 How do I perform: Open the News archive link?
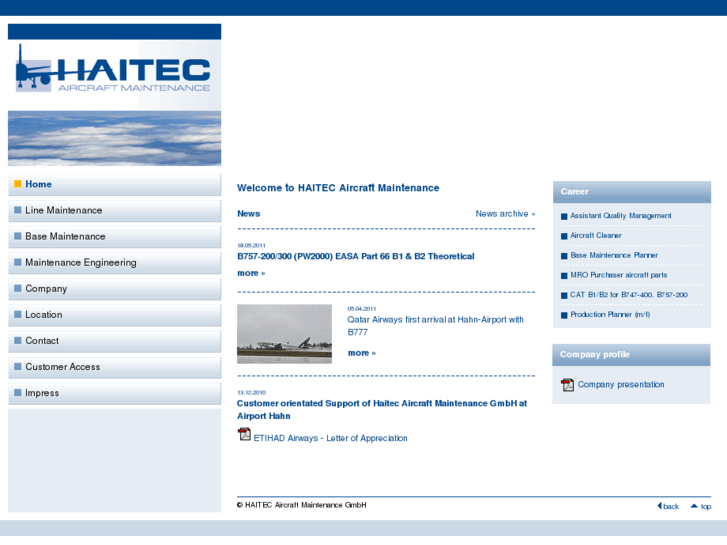505,214
